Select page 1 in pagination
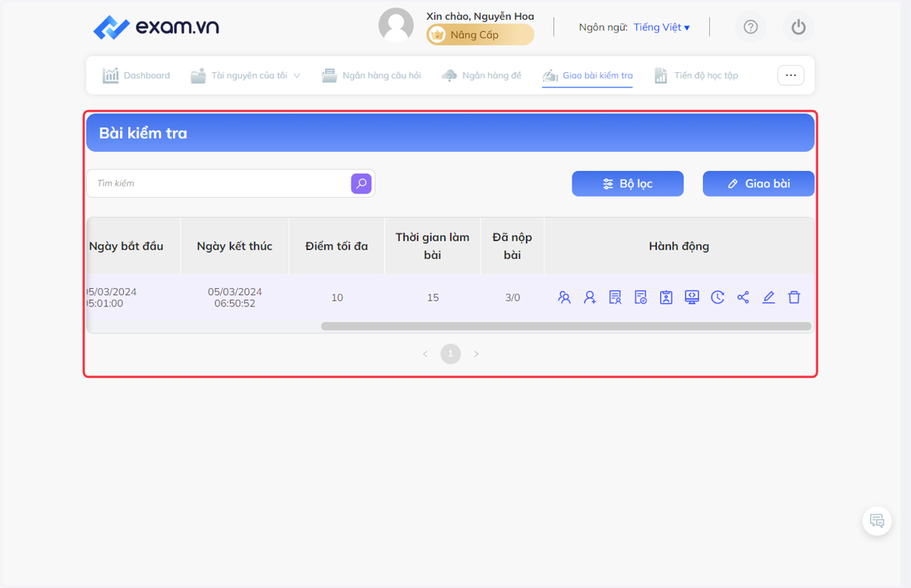This screenshot has height=588, width=911. pos(451,354)
